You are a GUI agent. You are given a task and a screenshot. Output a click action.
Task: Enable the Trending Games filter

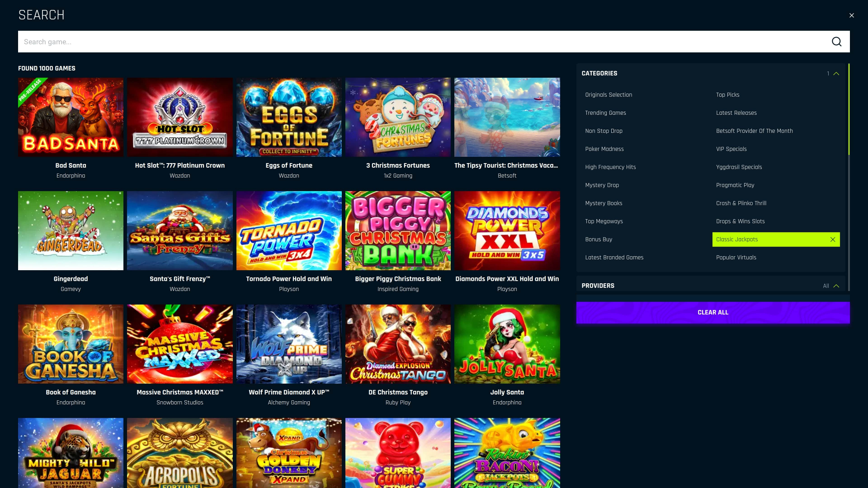(x=605, y=113)
